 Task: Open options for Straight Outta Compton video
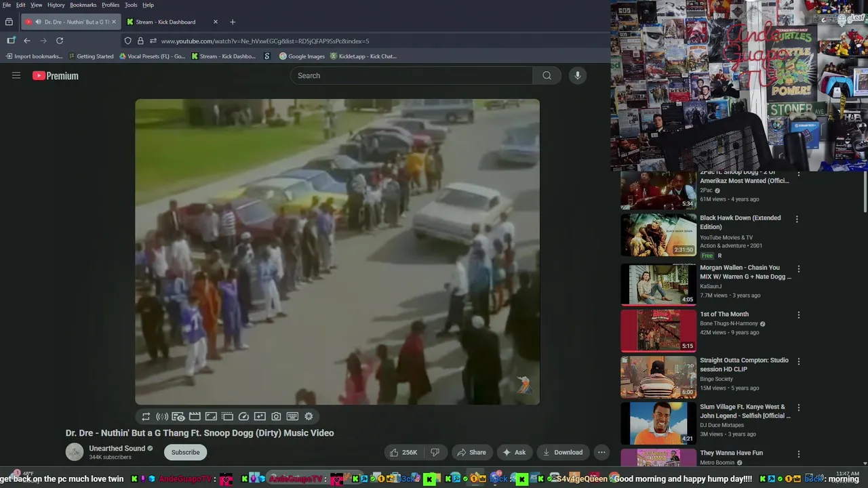(x=799, y=362)
